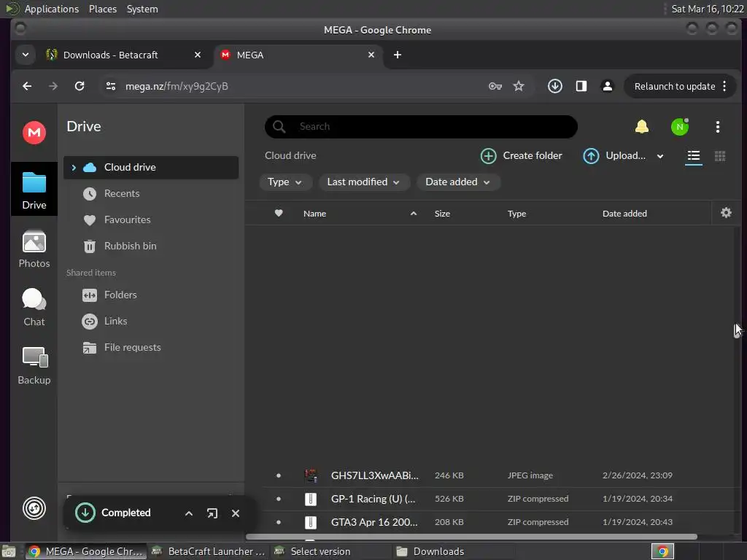This screenshot has height=560, width=747.
Task: Click the MEGA logo in the sidebar
Action: click(x=34, y=133)
